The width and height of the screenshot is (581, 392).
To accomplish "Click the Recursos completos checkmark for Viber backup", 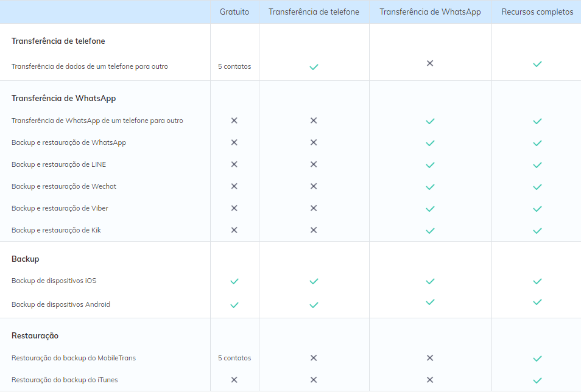I will pos(537,209).
